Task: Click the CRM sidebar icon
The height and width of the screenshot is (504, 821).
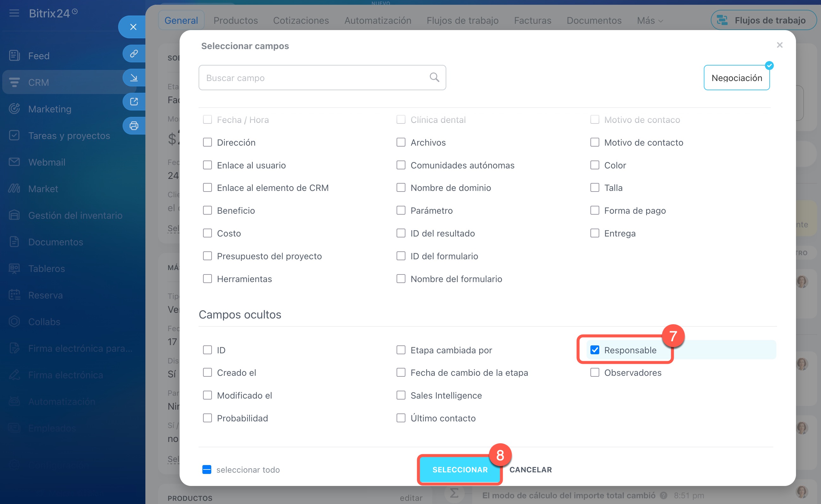Action: 14,82
